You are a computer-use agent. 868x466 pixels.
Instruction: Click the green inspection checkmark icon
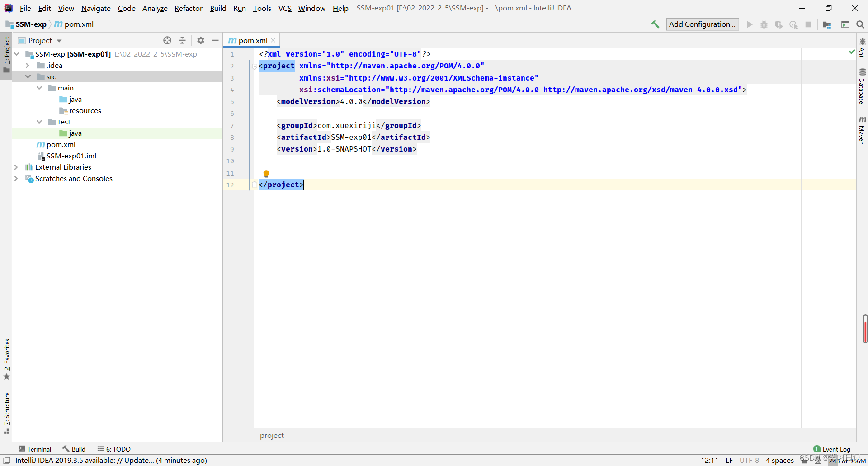pyautogui.click(x=852, y=52)
